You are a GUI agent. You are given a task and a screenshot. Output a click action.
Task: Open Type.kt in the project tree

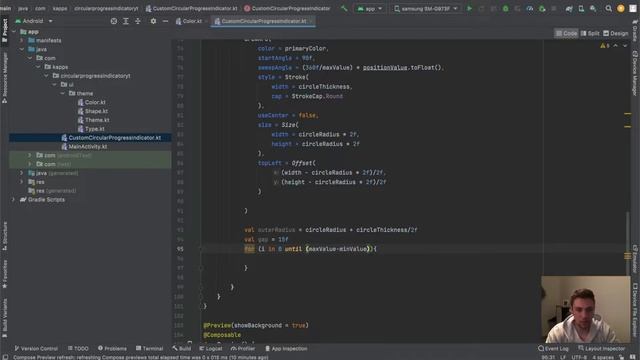[x=91, y=129]
